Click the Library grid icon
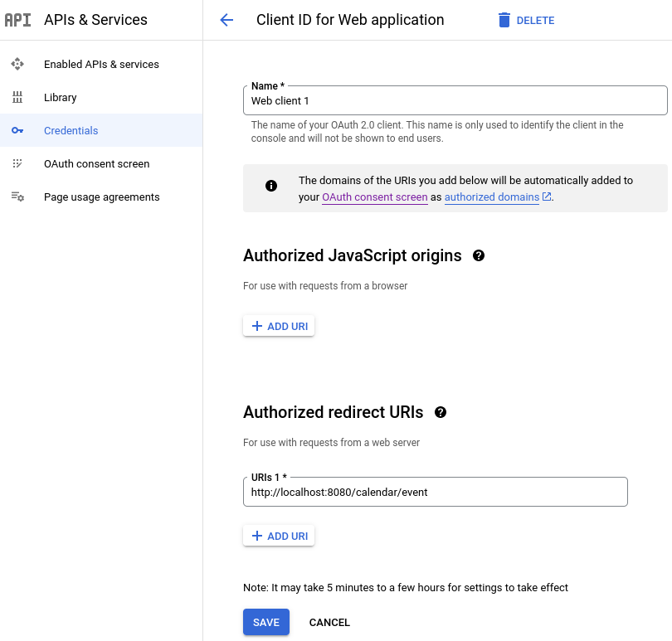672x641 pixels. (x=17, y=97)
